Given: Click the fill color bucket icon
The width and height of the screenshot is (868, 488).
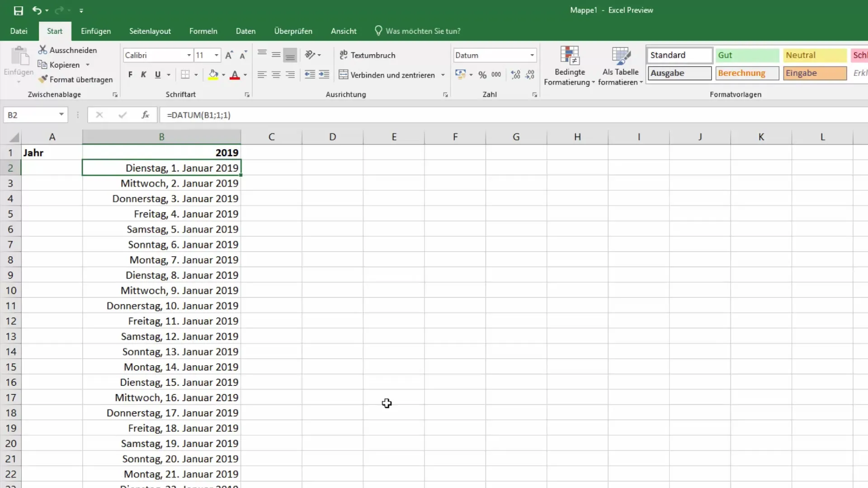Looking at the screenshot, I should coord(213,75).
